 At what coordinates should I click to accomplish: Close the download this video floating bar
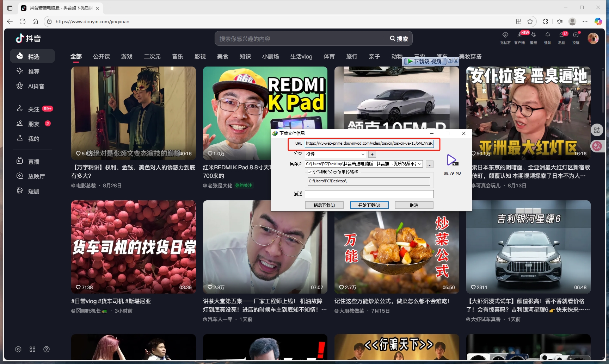pos(456,61)
